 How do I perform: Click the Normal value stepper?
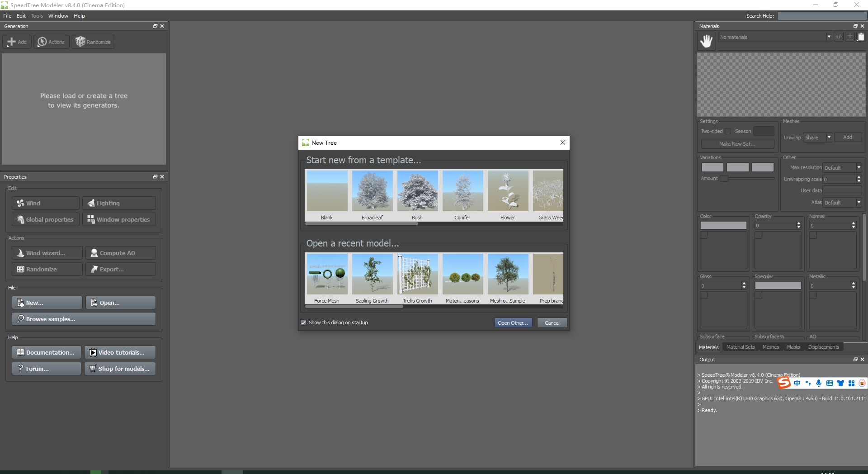pos(854,225)
